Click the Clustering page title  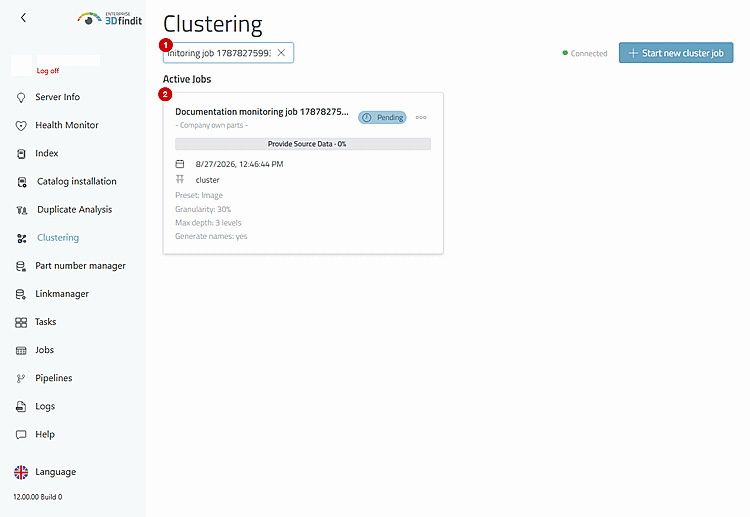(213, 25)
